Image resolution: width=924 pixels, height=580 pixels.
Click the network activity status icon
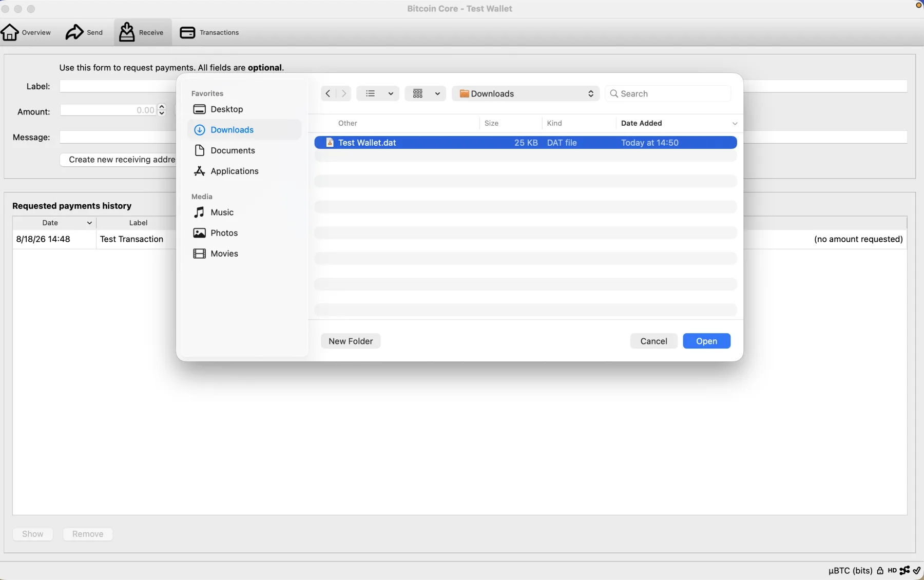pos(904,571)
